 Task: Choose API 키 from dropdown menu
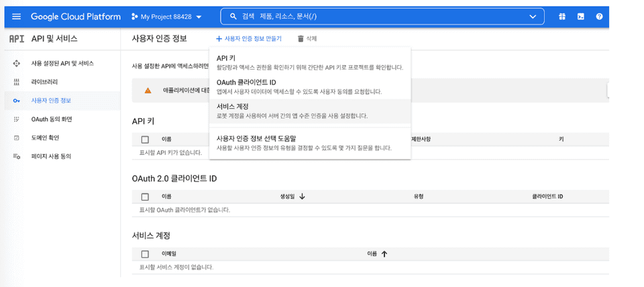point(310,62)
